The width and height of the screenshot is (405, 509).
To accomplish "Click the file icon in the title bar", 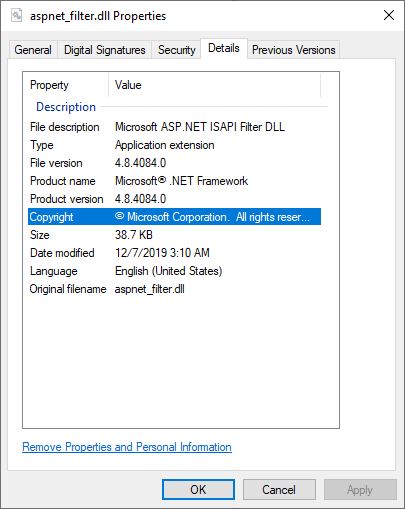I will [x=17, y=16].
